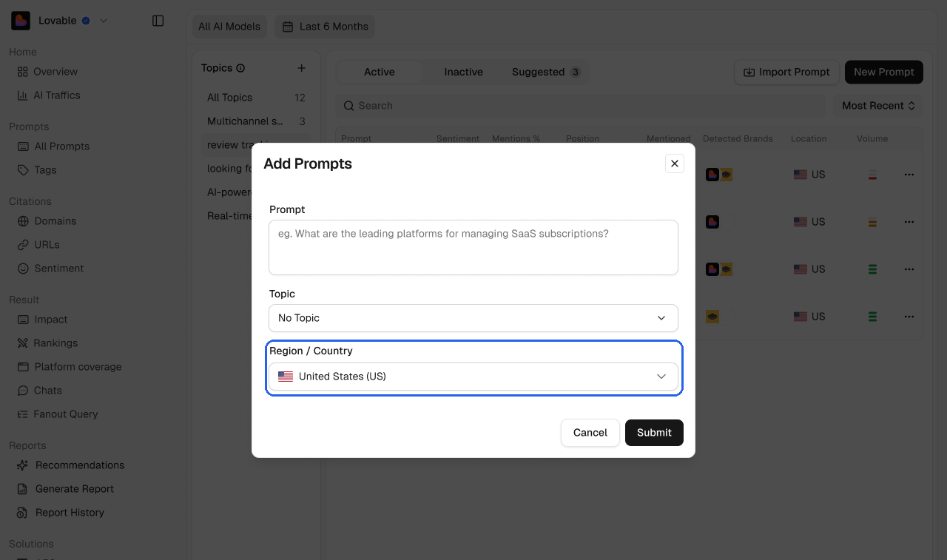Click the Fanout Query icon
The height and width of the screenshot is (560, 947).
pyautogui.click(x=23, y=414)
